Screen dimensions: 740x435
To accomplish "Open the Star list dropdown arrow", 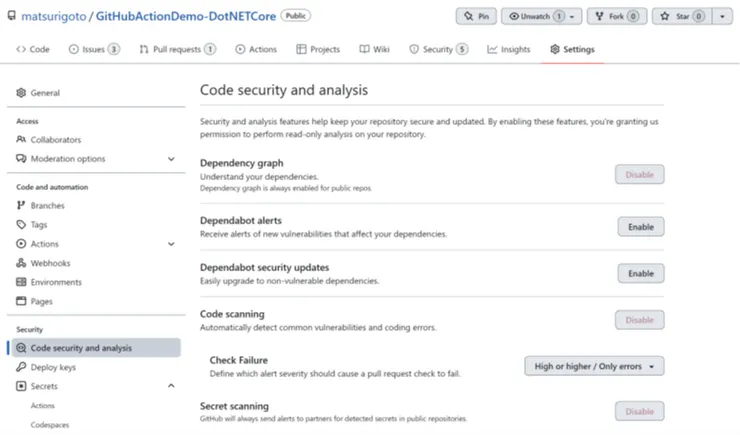I will click(722, 17).
